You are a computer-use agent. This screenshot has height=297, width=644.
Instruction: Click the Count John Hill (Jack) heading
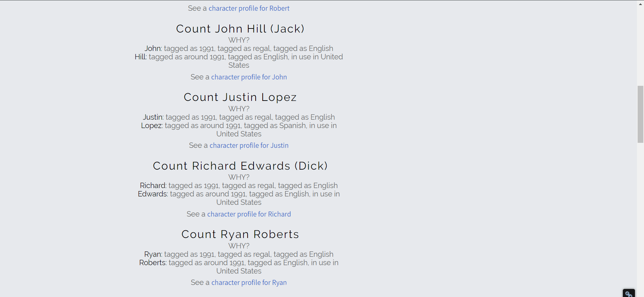[x=240, y=29]
